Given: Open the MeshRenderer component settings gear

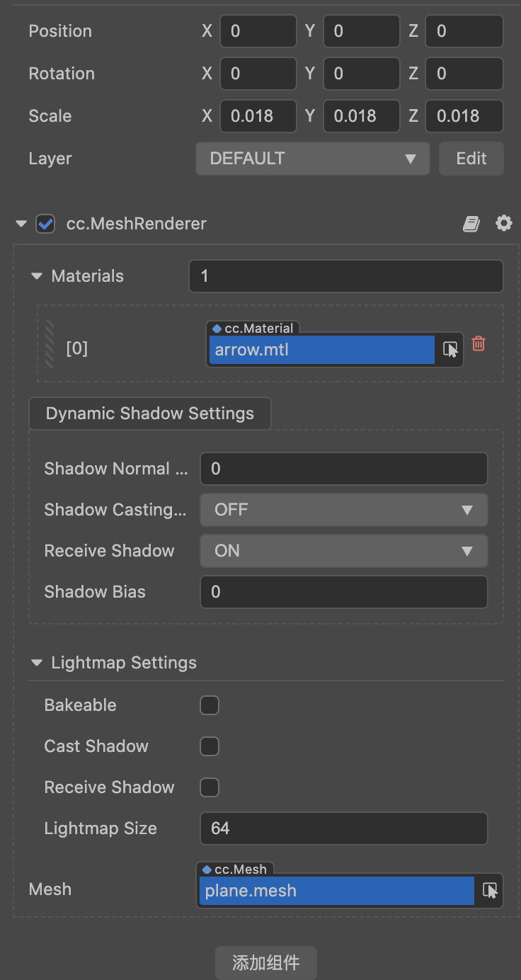Looking at the screenshot, I should [503, 224].
